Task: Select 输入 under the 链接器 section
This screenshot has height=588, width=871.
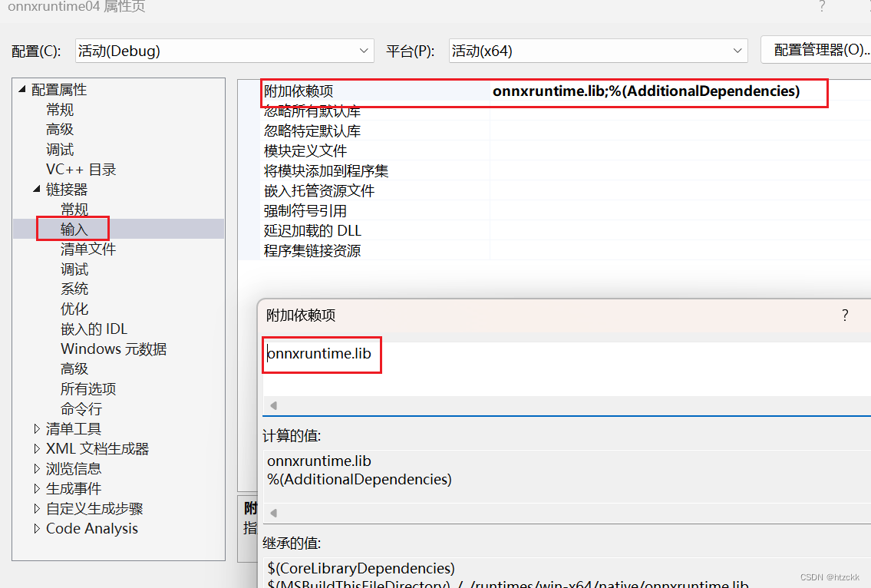Action: click(x=74, y=228)
